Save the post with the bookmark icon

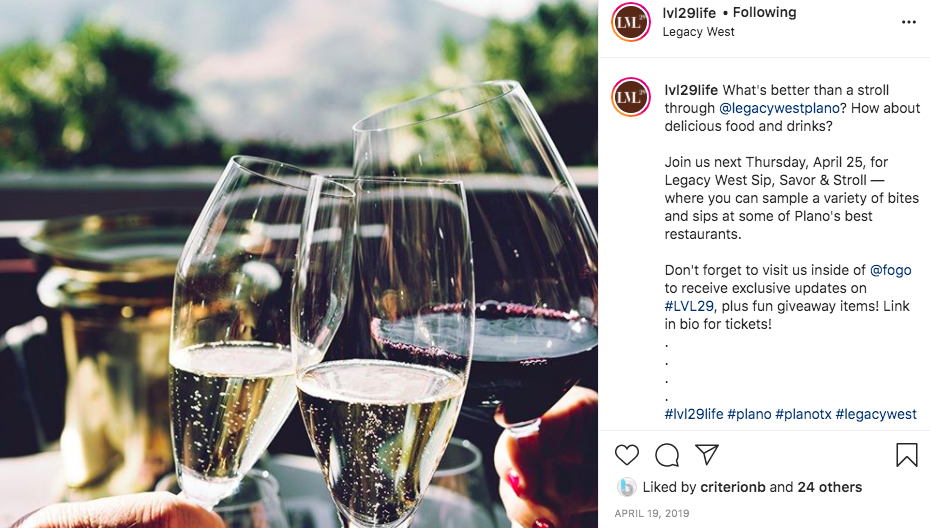(906, 455)
